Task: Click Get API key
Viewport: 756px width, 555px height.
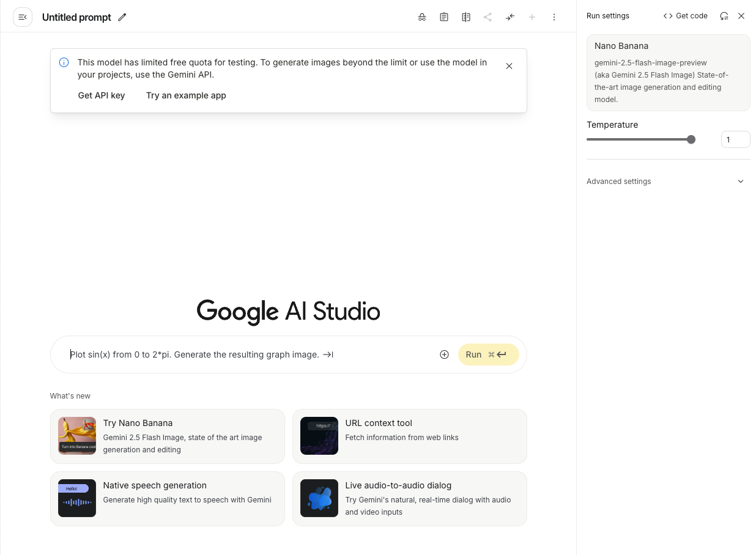Action: pos(102,95)
